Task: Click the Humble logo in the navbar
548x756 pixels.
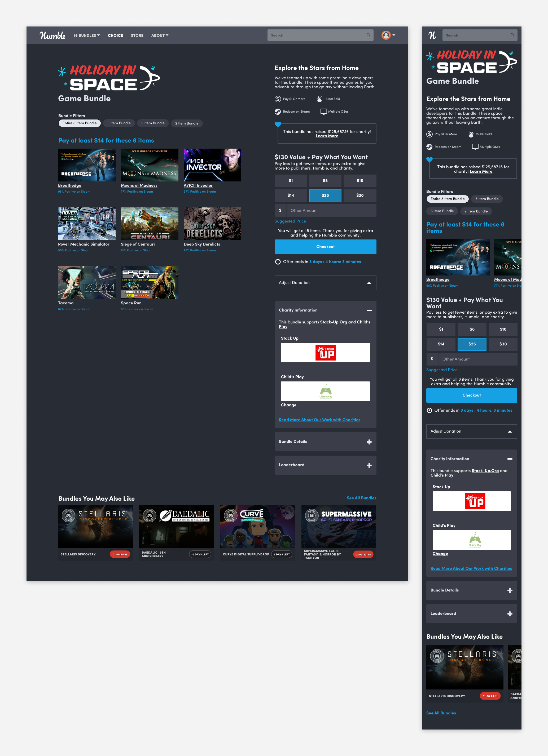Action: [x=52, y=35]
